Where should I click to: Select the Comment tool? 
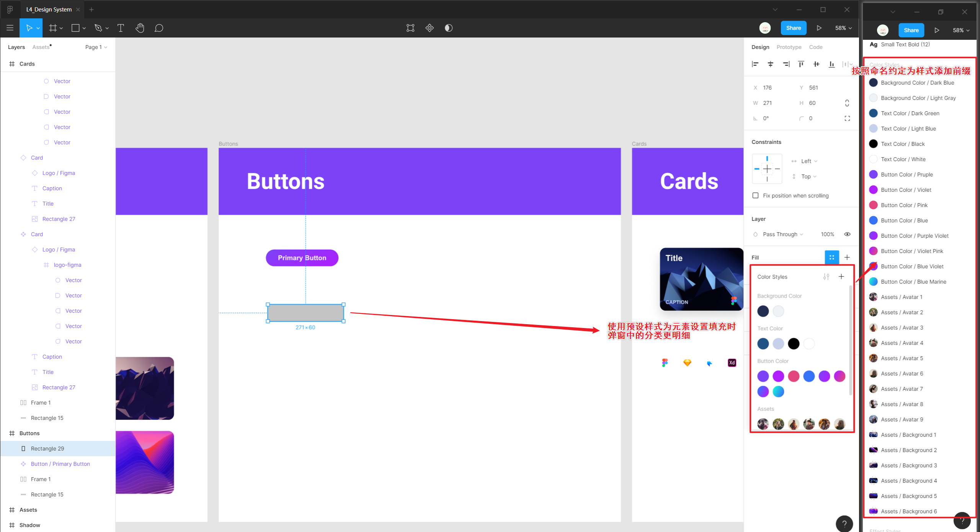point(159,28)
